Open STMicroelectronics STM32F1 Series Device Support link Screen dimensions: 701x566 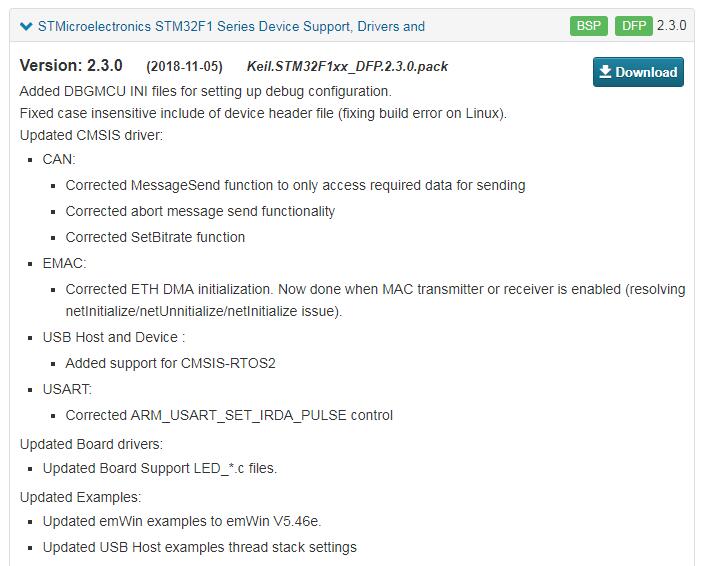point(231,27)
